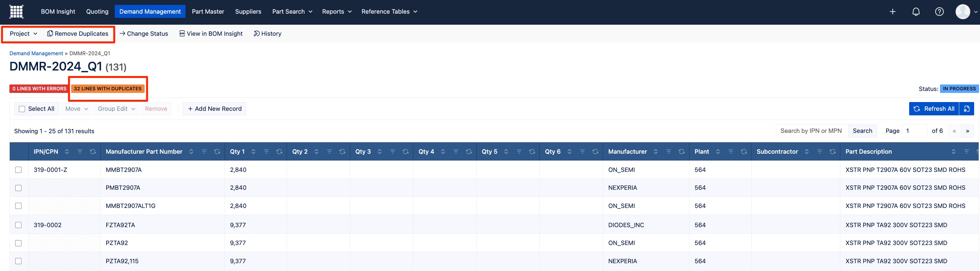Filter the IPN/CPN column
This screenshot has width=980, height=271.
click(x=80, y=151)
